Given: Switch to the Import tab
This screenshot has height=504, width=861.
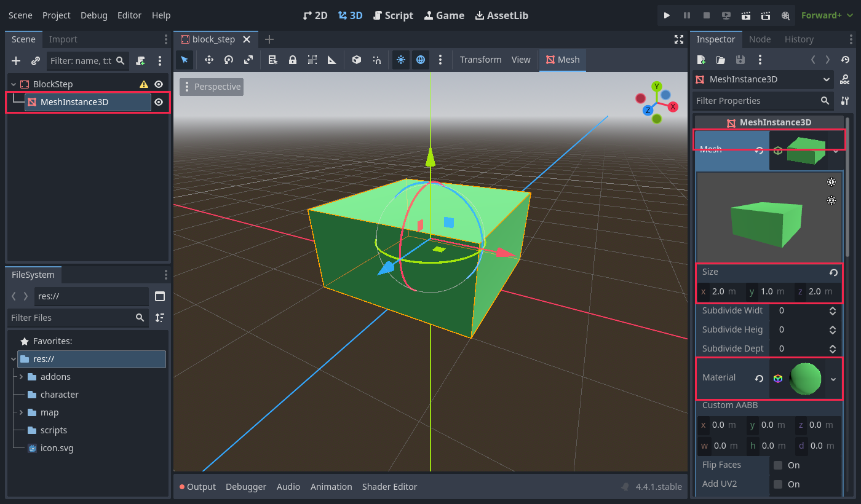Looking at the screenshot, I should pyautogui.click(x=63, y=39).
